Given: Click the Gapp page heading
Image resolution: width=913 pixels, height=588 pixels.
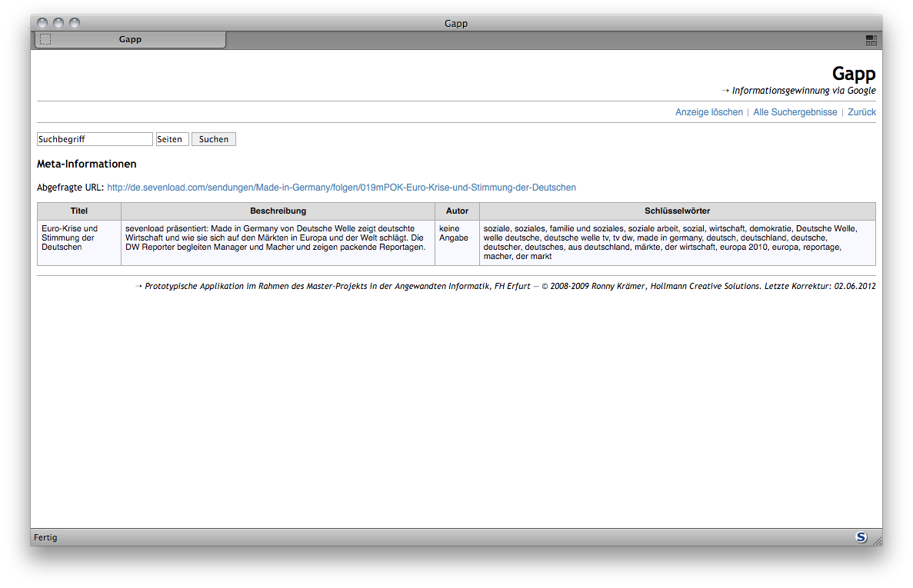Looking at the screenshot, I should pyautogui.click(x=853, y=74).
